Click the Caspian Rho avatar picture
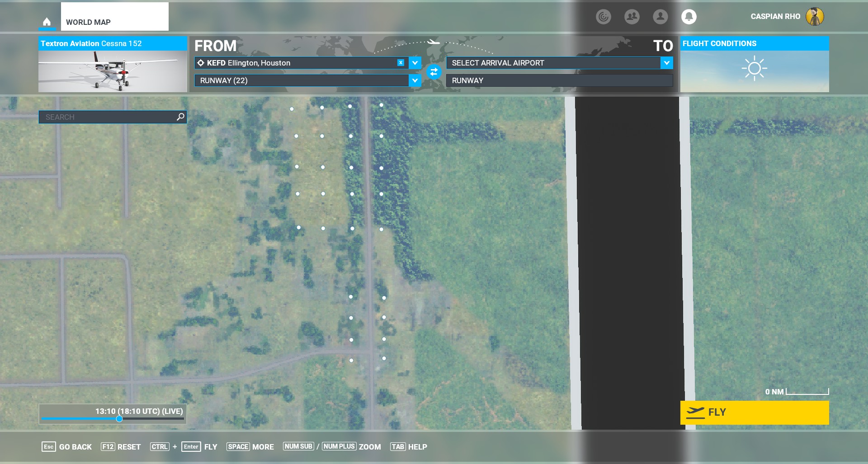Image resolution: width=868 pixels, height=464 pixels. coord(814,17)
